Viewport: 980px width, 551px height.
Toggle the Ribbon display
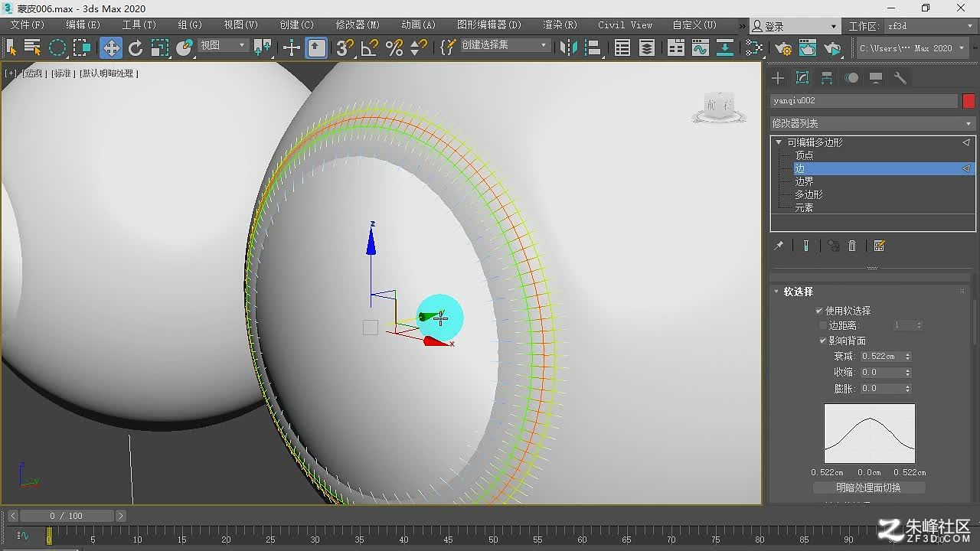[676, 47]
